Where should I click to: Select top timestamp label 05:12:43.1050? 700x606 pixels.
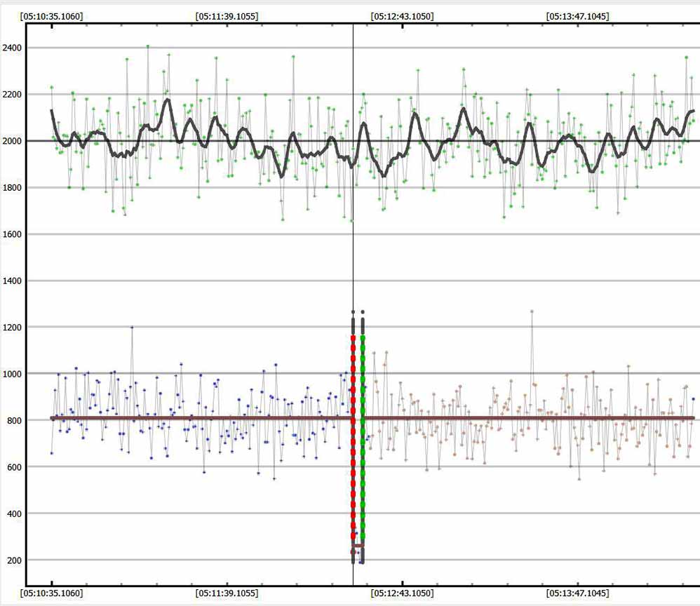[402, 17]
